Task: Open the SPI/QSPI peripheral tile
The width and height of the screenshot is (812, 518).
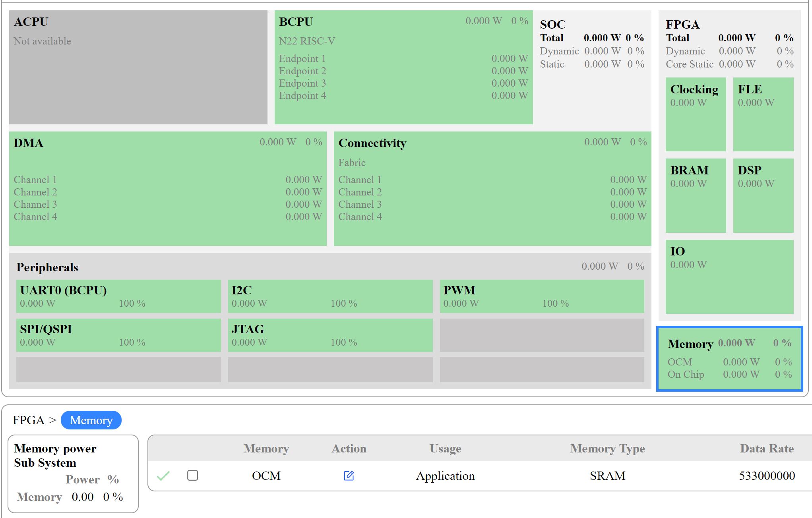Action: (x=118, y=335)
